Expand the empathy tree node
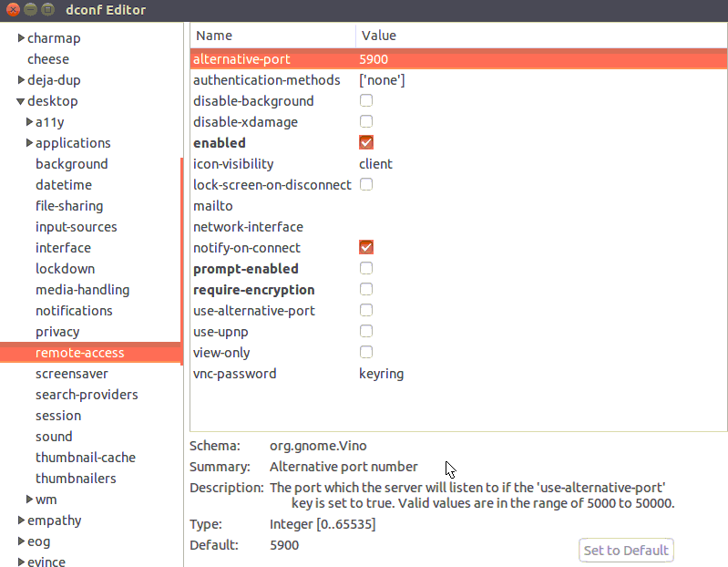The image size is (728, 567). tap(21, 521)
